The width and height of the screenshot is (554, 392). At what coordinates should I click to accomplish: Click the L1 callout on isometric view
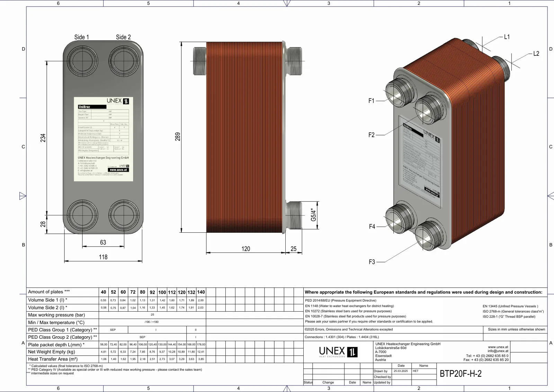[507, 37]
